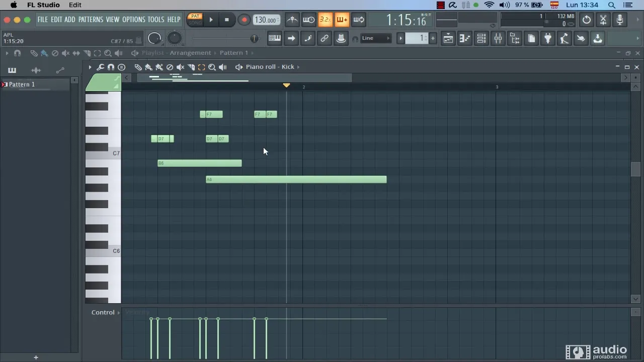Open Piano roll options arrow menu

click(90, 67)
